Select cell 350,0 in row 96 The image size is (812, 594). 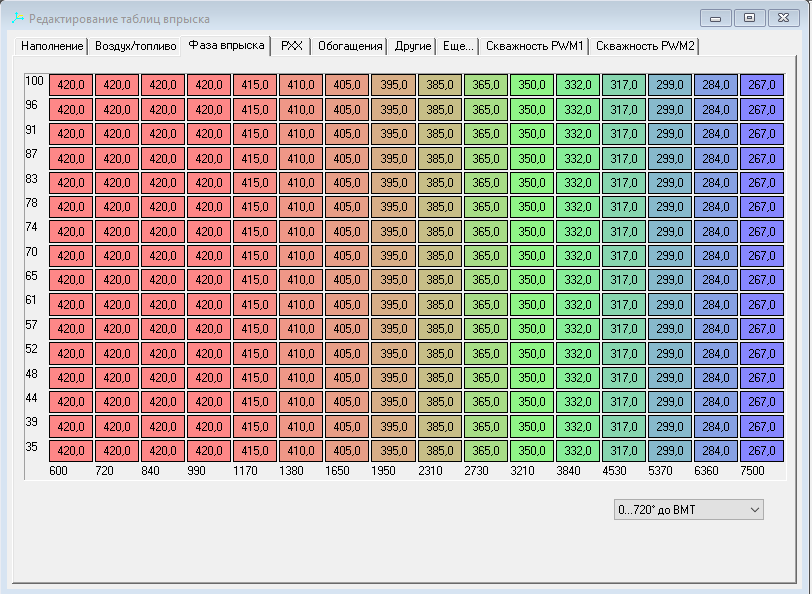point(531,109)
